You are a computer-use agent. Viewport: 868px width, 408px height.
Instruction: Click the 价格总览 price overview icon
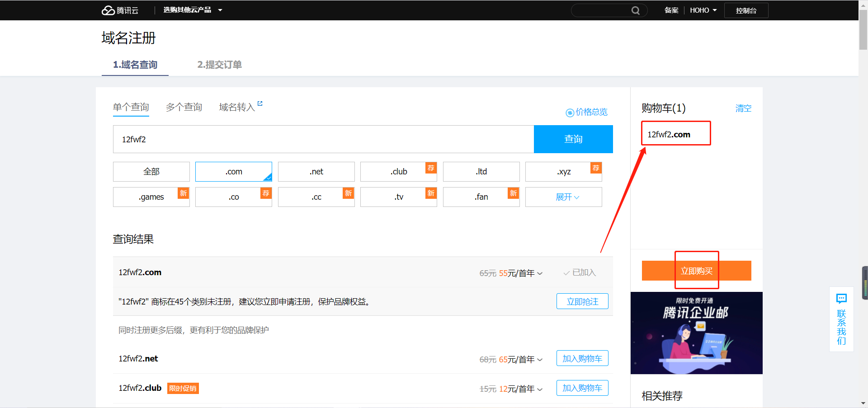(x=570, y=113)
